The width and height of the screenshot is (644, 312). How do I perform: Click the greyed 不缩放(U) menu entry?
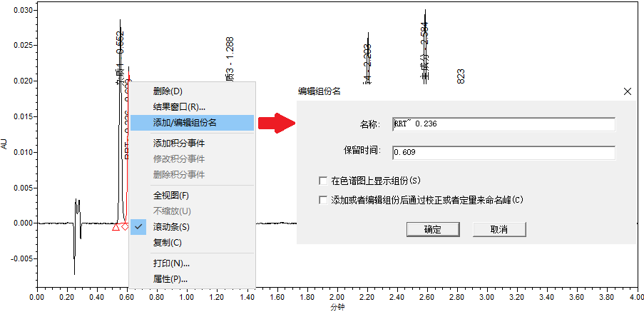click(x=192, y=211)
